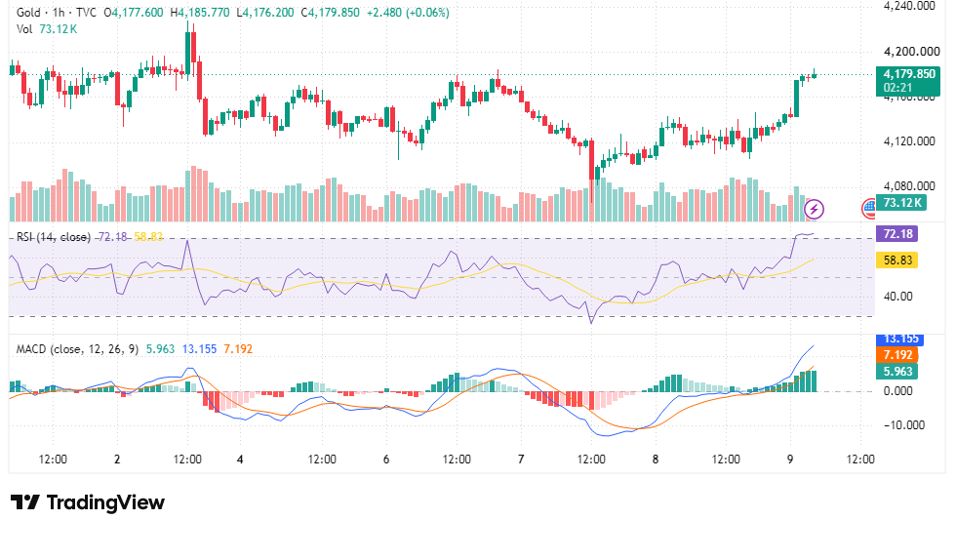Click the purple 72.18 value in RSI legend
Screen dimensions: 956x560
pyautogui.click(x=113, y=237)
